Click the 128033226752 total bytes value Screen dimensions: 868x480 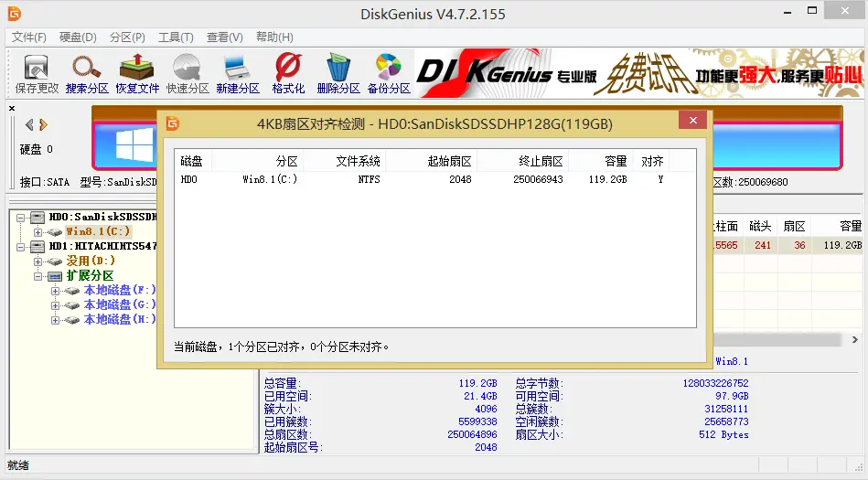click(715, 383)
